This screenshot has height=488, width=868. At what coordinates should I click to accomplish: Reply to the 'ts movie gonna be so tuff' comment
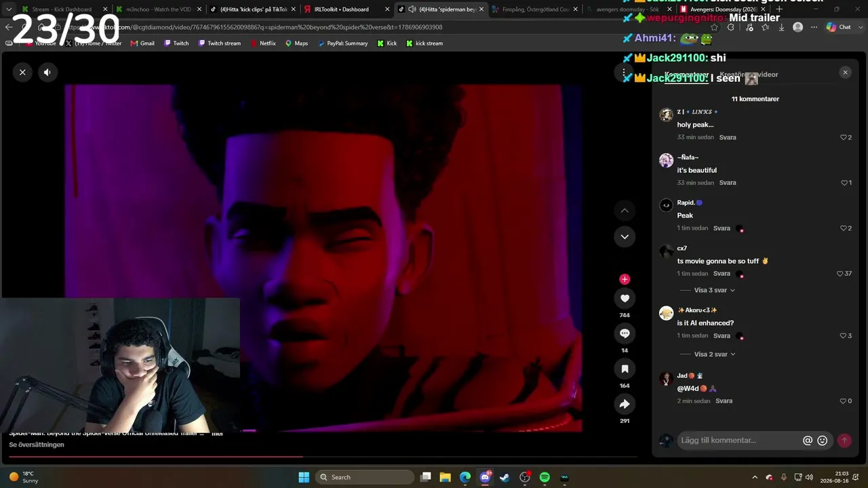(722, 273)
